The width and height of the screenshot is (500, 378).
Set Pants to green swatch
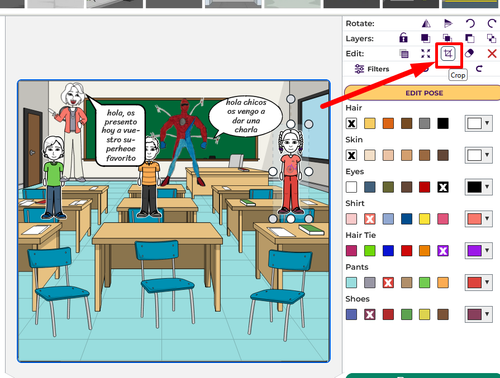(x=424, y=283)
